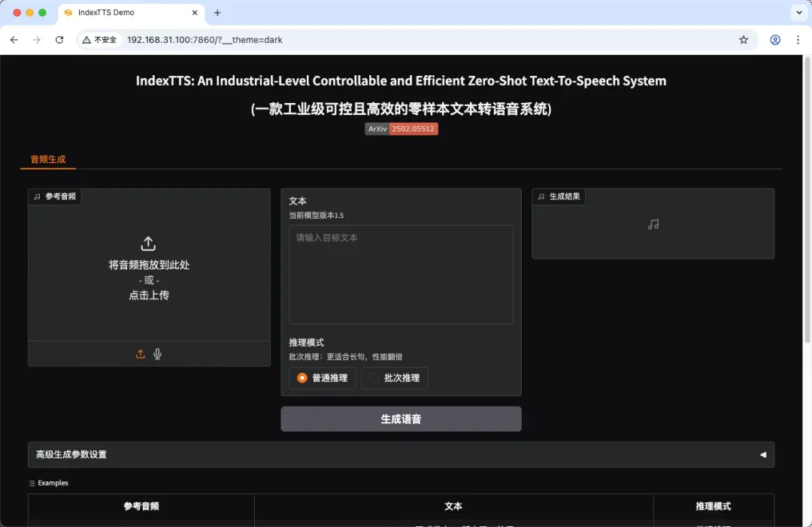Click the 请输入目标文本 text area
The width and height of the screenshot is (812, 527).
[x=401, y=274]
